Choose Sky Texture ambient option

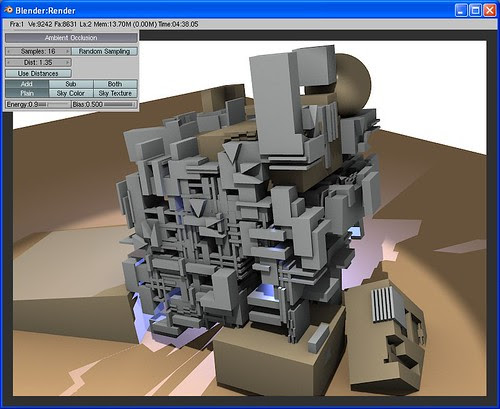115,93
